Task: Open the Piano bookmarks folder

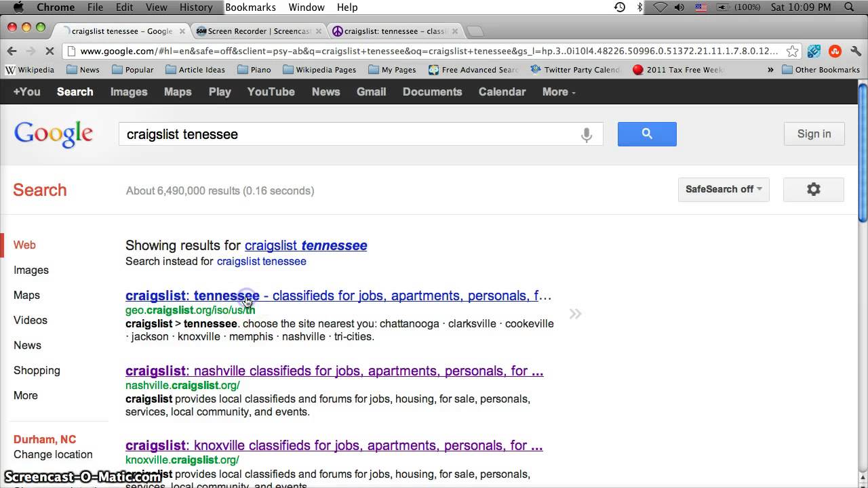Action: [254, 70]
